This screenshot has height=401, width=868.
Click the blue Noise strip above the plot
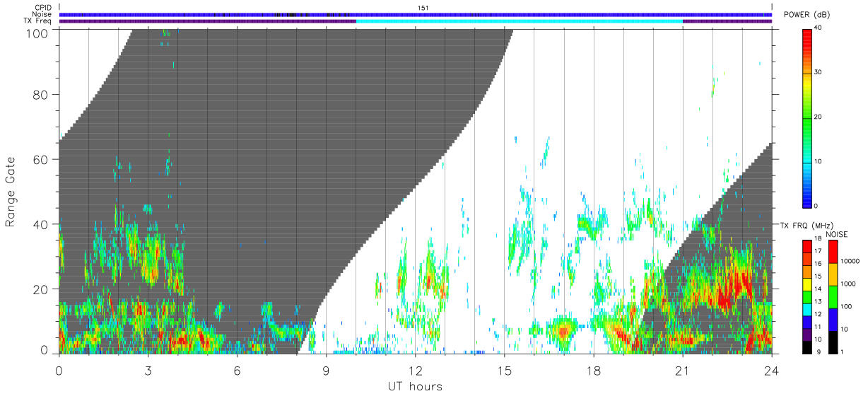coord(415,14)
